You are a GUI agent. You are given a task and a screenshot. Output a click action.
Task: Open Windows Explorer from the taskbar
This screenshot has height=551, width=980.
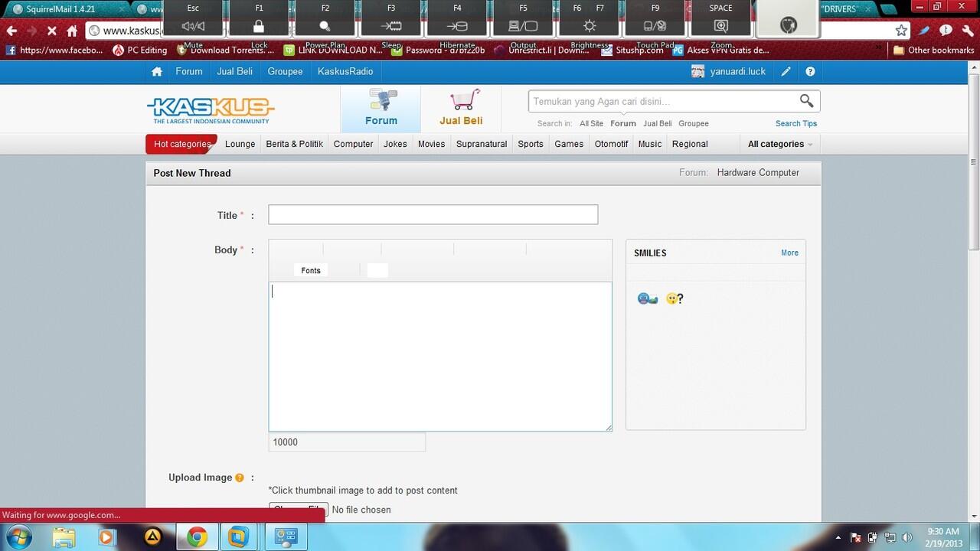(64, 537)
